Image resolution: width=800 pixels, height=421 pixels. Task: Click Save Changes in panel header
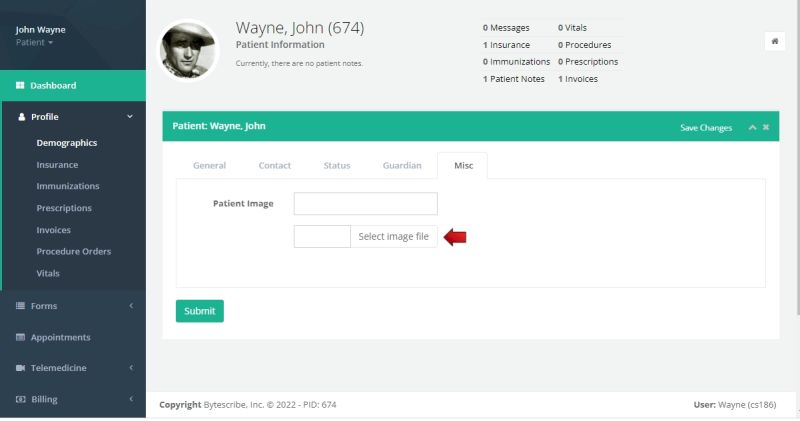tap(706, 128)
